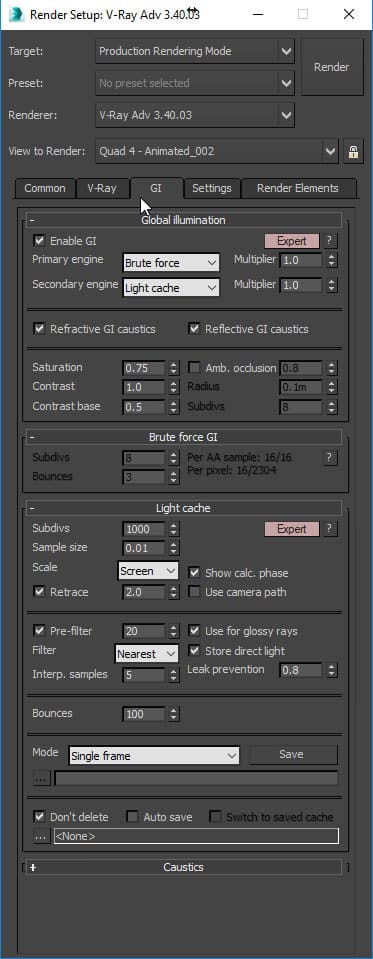Click browse '...' button beside <None> path
373x959 pixels.
(41, 837)
